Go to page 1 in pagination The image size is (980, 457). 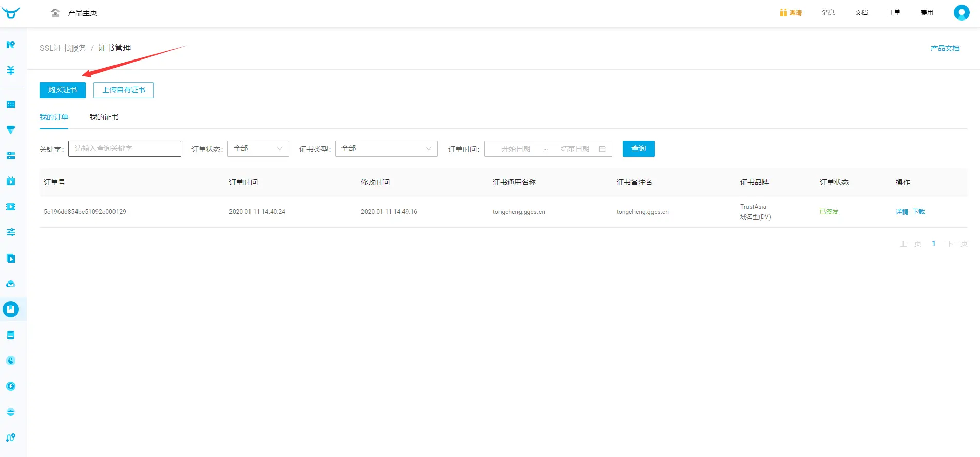pos(934,244)
